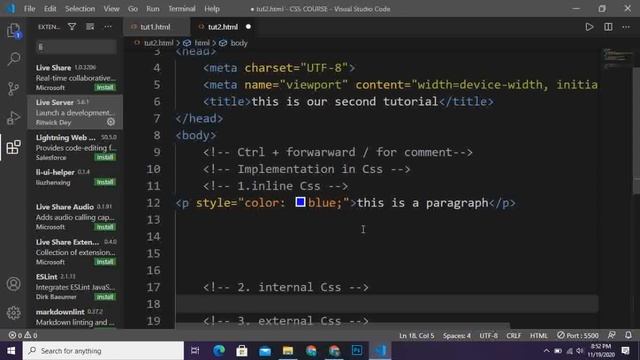Open Task View on the taskbar
640x360 pixels.
pos(195,351)
